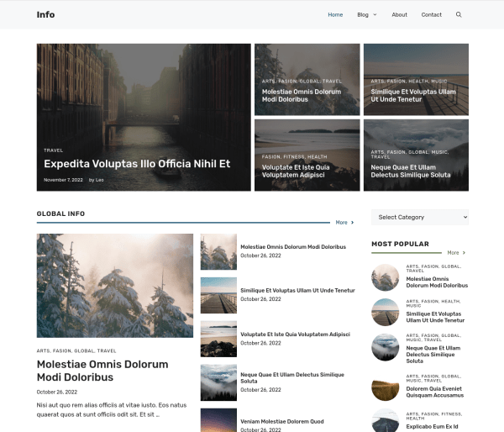Click the Neque Quae Et Ullam list thumbnail
The height and width of the screenshot is (432, 504).
[218, 382]
